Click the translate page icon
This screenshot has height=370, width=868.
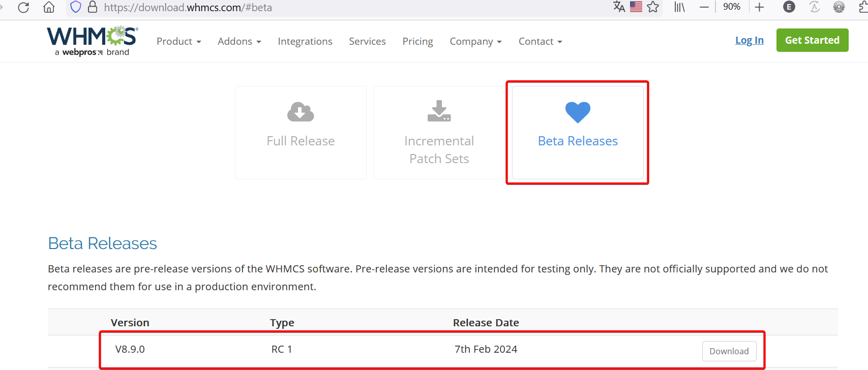click(x=619, y=7)
